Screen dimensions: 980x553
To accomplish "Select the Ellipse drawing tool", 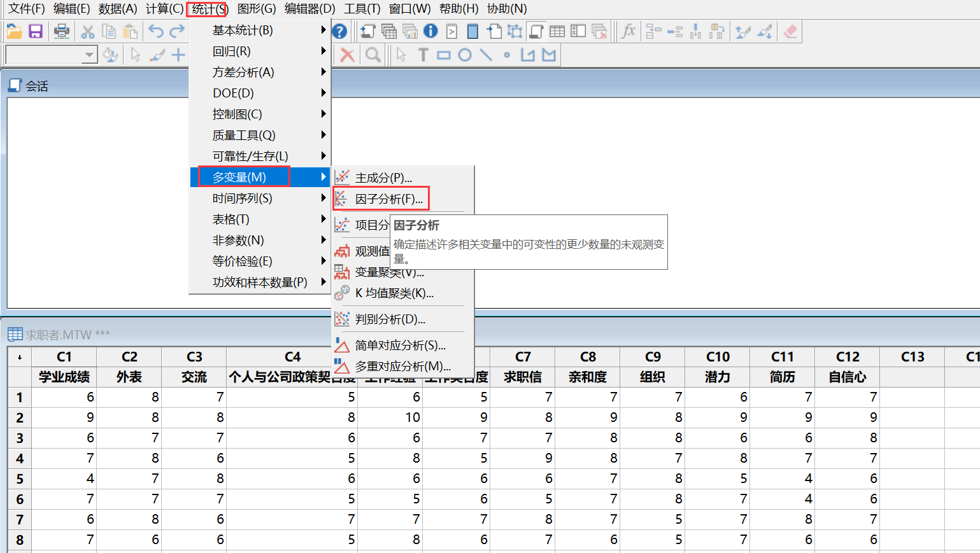I will (465, 55).
